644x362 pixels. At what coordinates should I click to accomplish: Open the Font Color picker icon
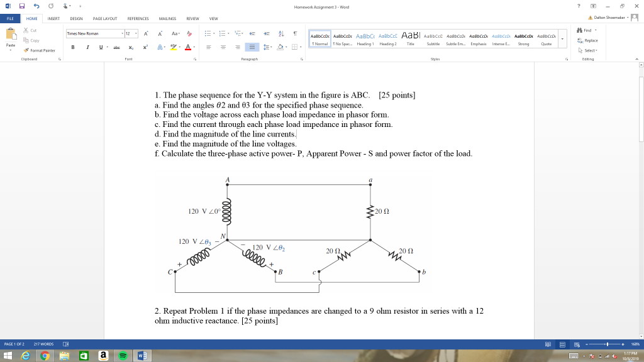point(188,47)
